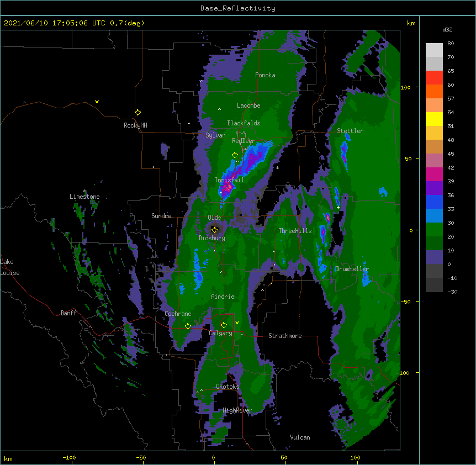
Task: Click the Limestone label
Action: click(84, 197)
